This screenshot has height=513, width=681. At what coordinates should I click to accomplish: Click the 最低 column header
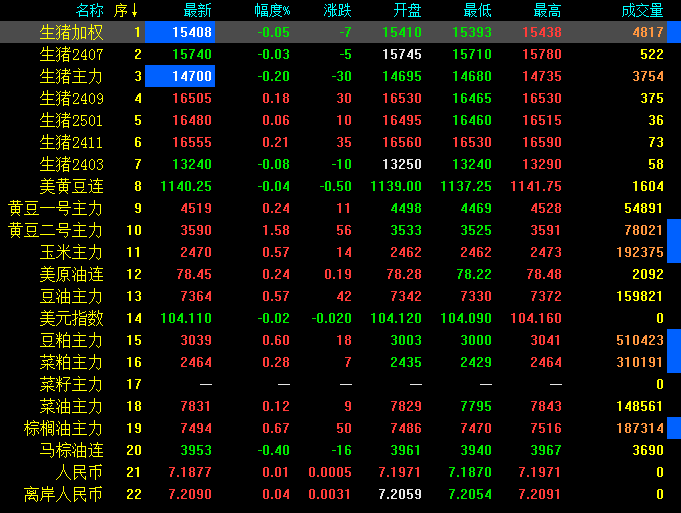477,10
